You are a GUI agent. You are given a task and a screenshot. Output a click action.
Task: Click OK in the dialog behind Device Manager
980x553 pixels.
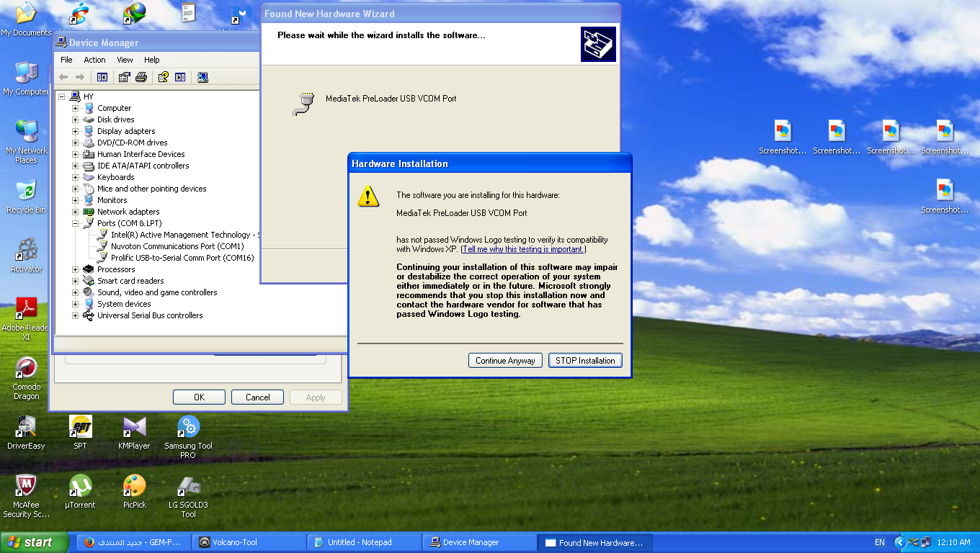[x=199, y=397]
